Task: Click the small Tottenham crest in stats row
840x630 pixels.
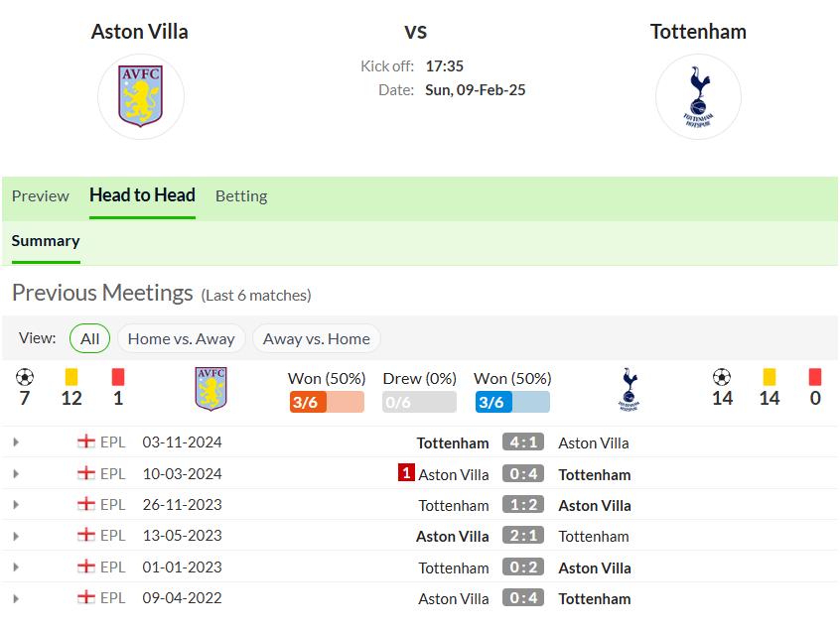Action: click(629, 389)
